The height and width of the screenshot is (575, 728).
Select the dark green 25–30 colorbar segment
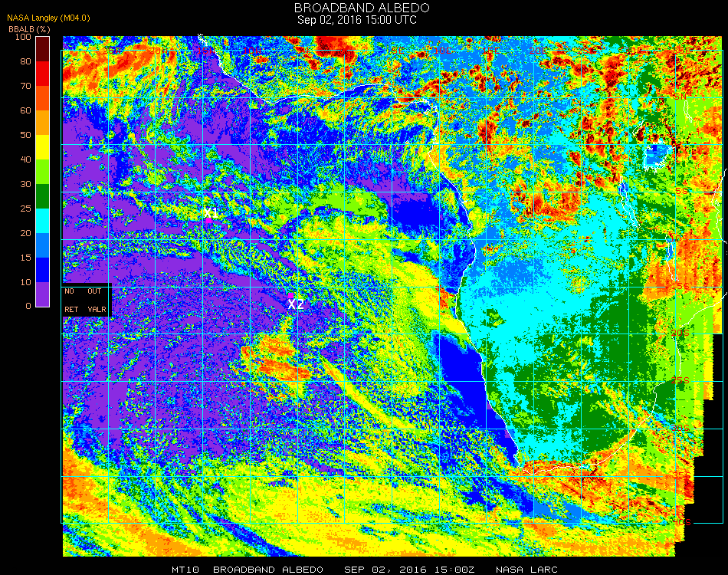43,196
